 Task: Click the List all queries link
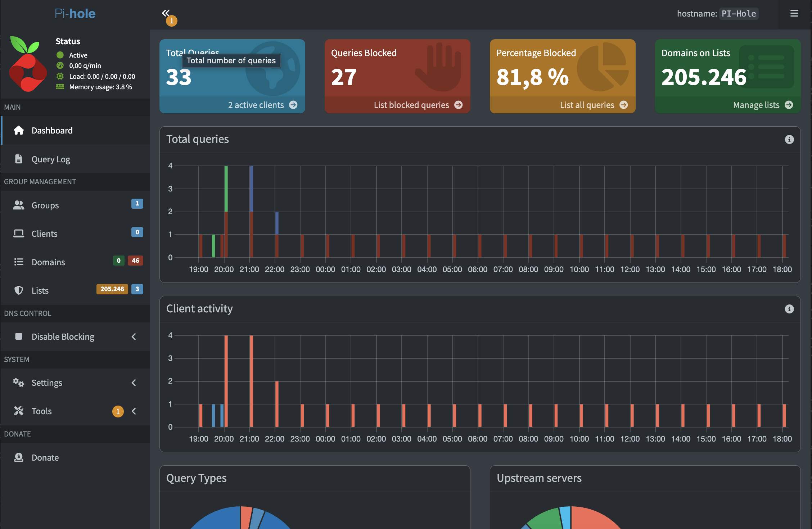[587, 105]
